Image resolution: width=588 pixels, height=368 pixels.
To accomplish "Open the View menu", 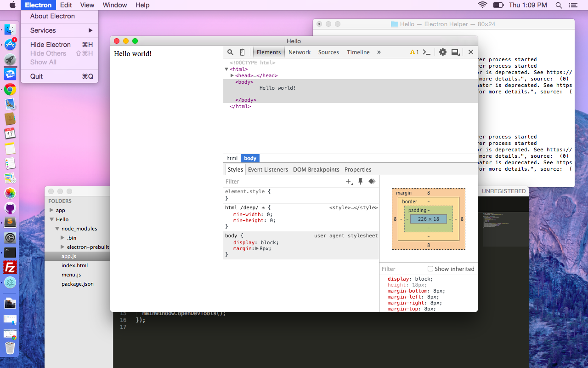I will 87,5.
